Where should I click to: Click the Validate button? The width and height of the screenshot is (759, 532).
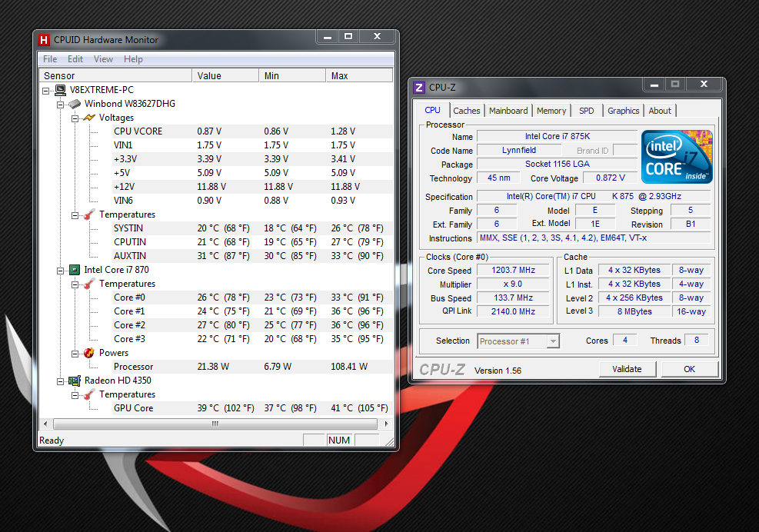627,369
